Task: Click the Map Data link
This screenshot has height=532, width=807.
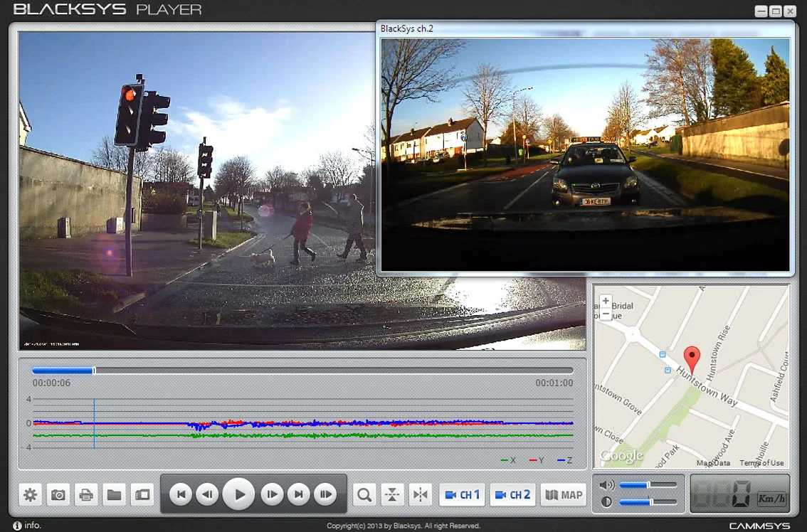Action: point(713,462)
